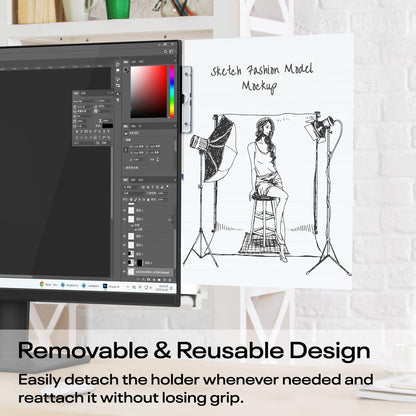Click the black text color swatch in Character panel
Screen dimensions: 416x416
coord(107,126)
